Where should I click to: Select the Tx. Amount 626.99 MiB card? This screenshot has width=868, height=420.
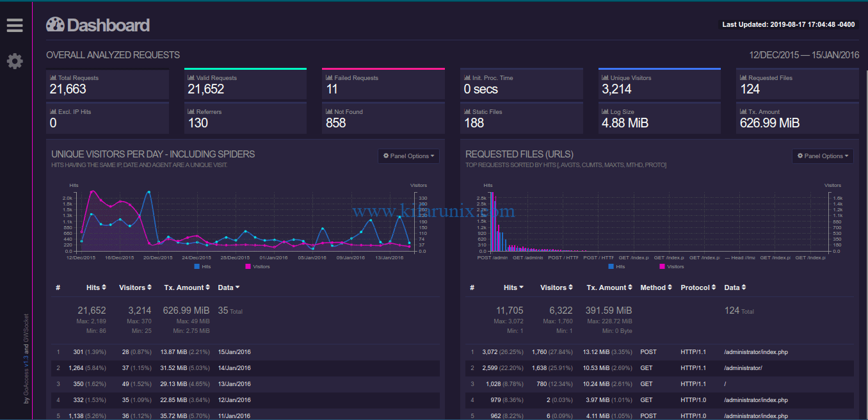coord(798,118)
